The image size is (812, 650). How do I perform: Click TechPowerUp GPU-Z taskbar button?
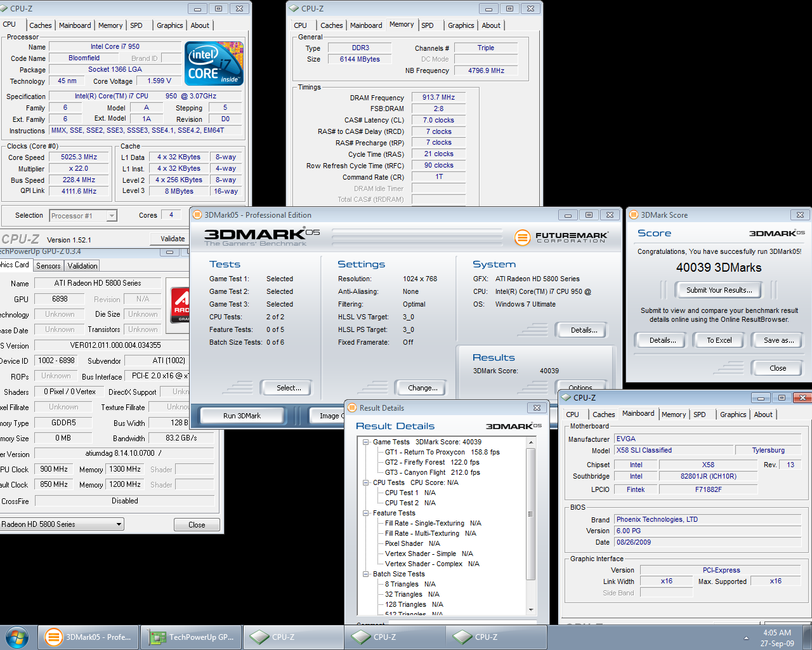191,637
